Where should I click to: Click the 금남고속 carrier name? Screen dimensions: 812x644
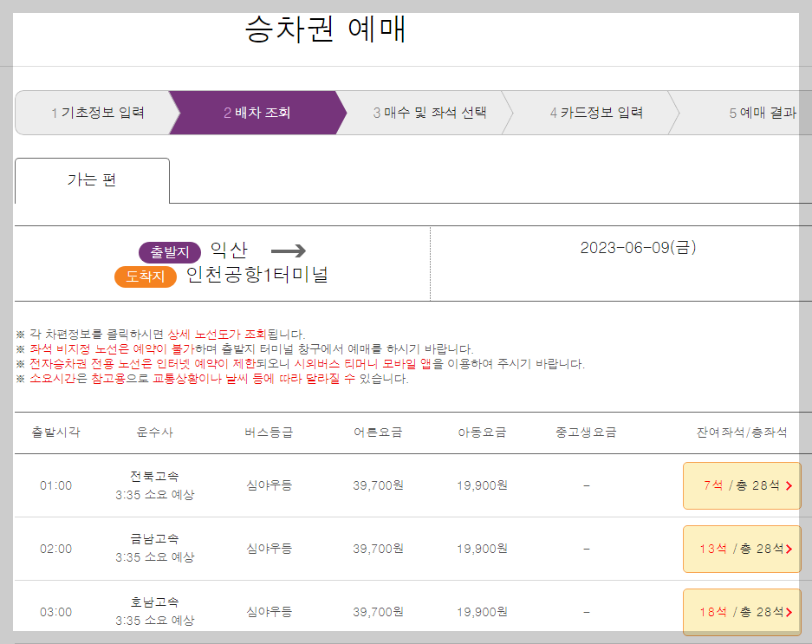pyautogui.click(x=154, y=539)
